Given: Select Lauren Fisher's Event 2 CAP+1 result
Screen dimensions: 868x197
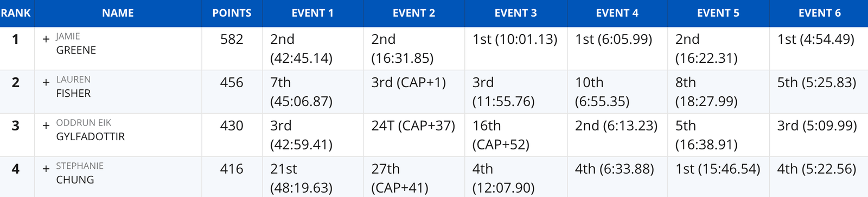Looking at the screenshot, I should coord(409,82).
